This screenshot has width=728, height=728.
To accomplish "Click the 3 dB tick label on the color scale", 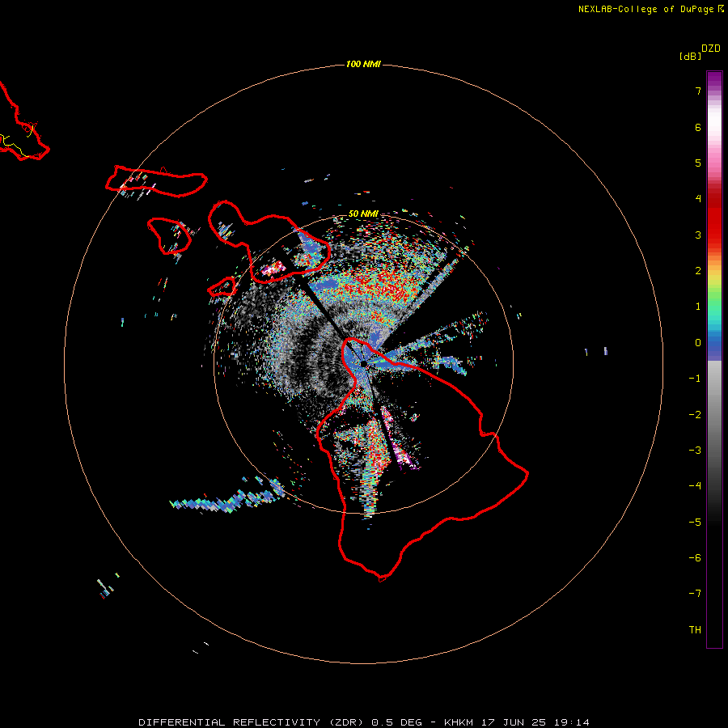I will point(698,235).
